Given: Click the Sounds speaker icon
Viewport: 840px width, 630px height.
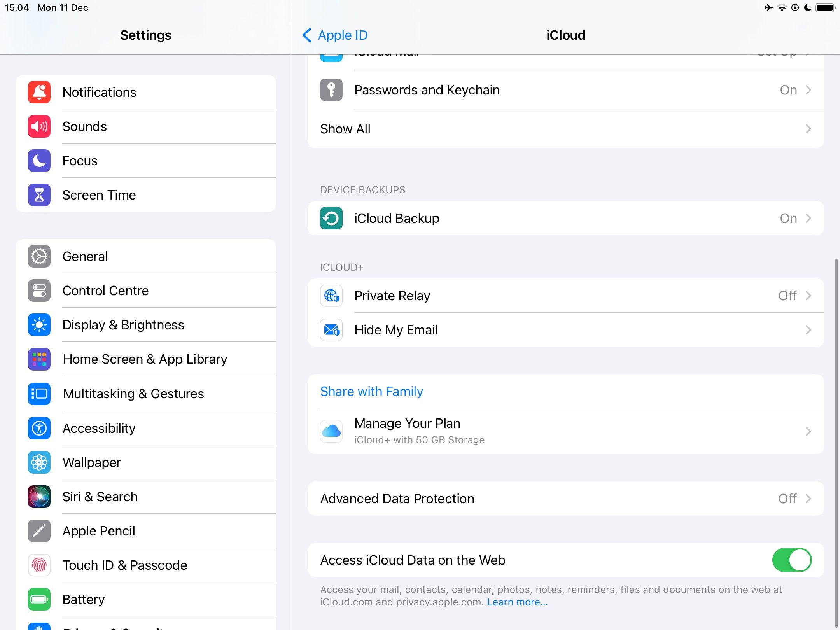Looking at the screenshot, I should pos(39,126).
